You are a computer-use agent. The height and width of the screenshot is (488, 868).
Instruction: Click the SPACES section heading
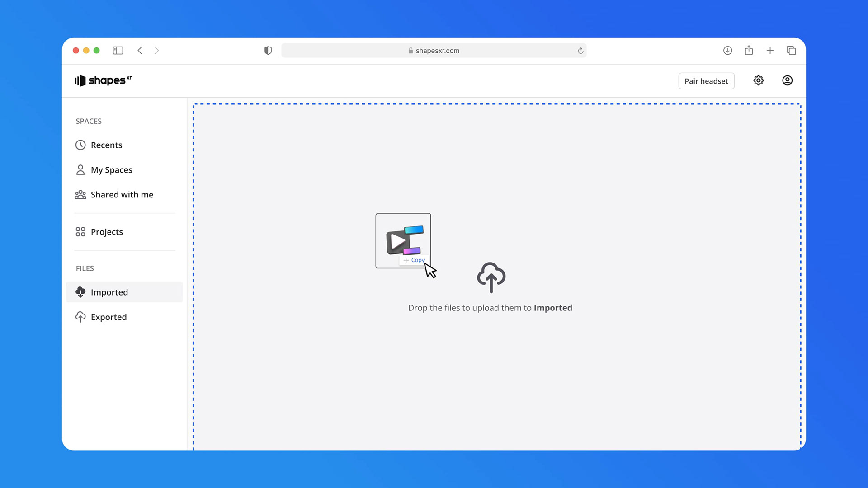(x=89, y=121)
